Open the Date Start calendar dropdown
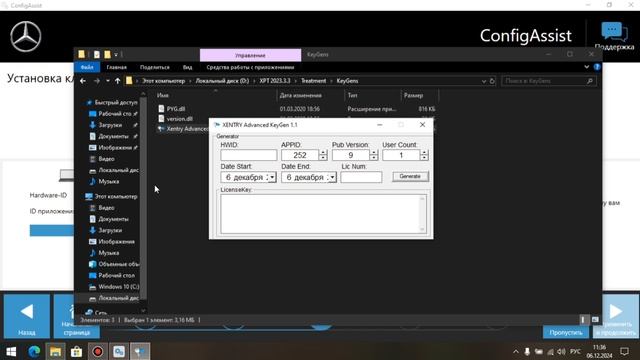Viewport: 640px width, 360px height. point(272,177)
